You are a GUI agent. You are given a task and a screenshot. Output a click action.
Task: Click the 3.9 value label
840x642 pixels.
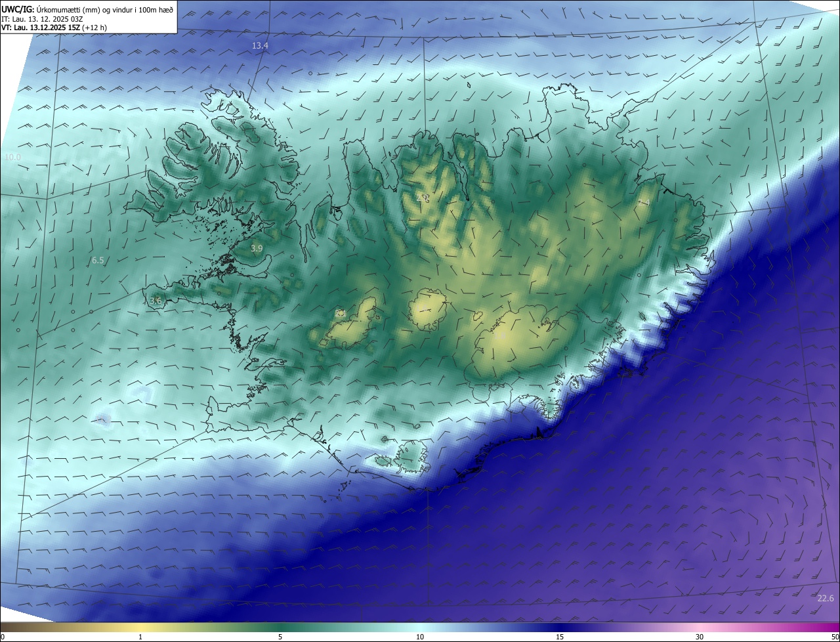pyautogui.click(x=257, y=248)
